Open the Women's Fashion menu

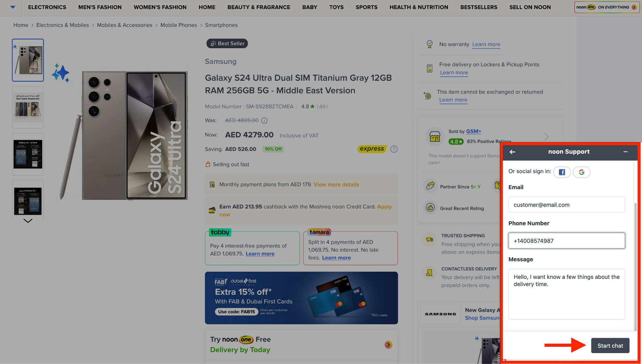click(160, 7)
